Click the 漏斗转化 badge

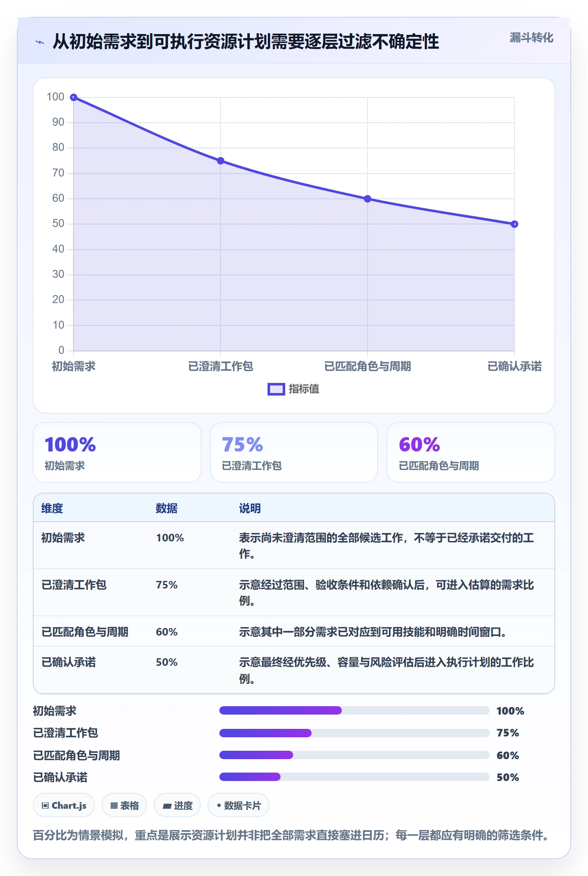[531, 38]
